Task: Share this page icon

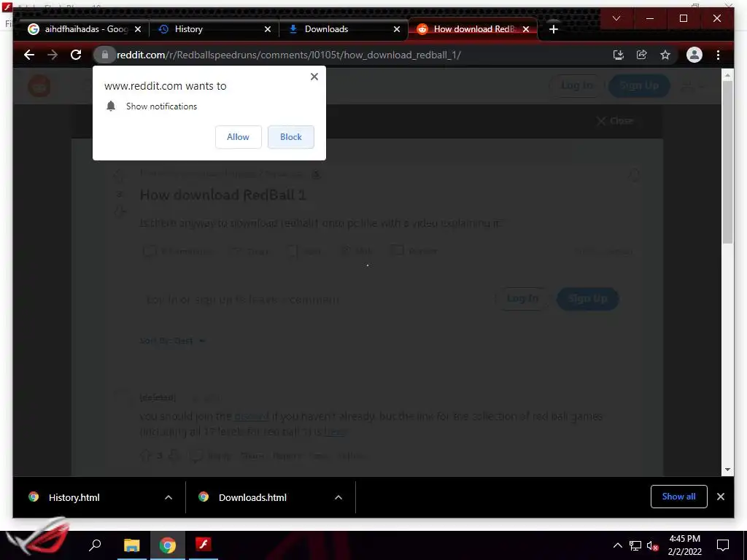Action: pyautogui.click(x=642, y=55)
